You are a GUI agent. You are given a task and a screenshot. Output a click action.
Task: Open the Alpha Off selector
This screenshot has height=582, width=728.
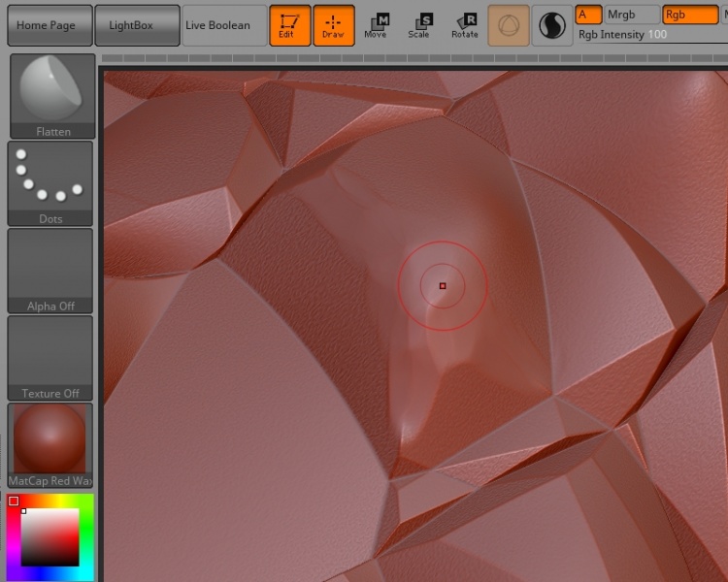click(50, 271)
